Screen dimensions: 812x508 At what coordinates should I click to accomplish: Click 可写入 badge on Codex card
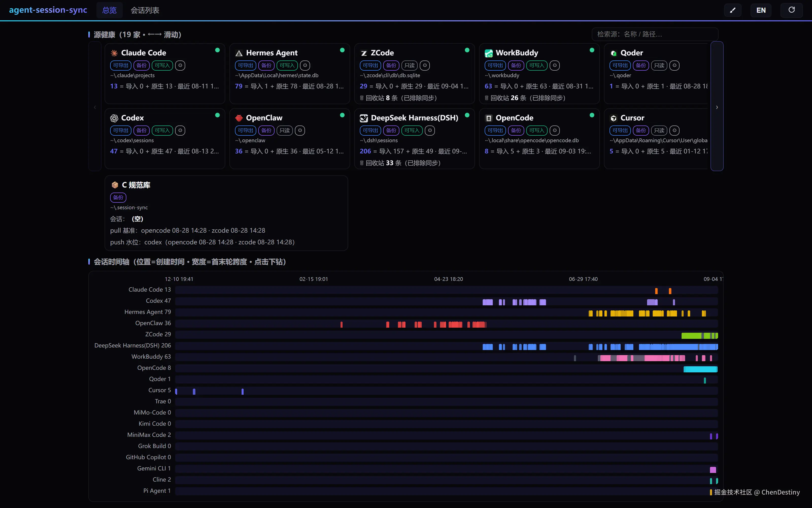(x=162, y=130)
